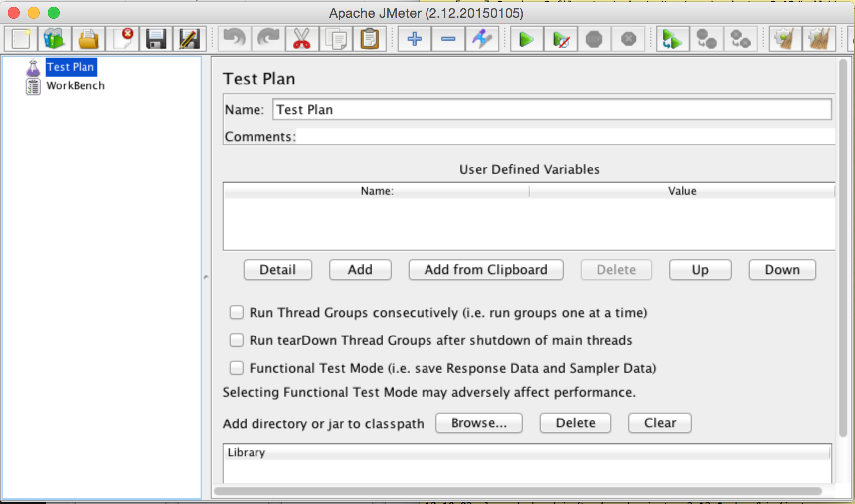The height and width of the screenshot is (504, 855).
Task: Save the plan with floppy disk icon
Action: pyautogui.click(x=156, y=39)
